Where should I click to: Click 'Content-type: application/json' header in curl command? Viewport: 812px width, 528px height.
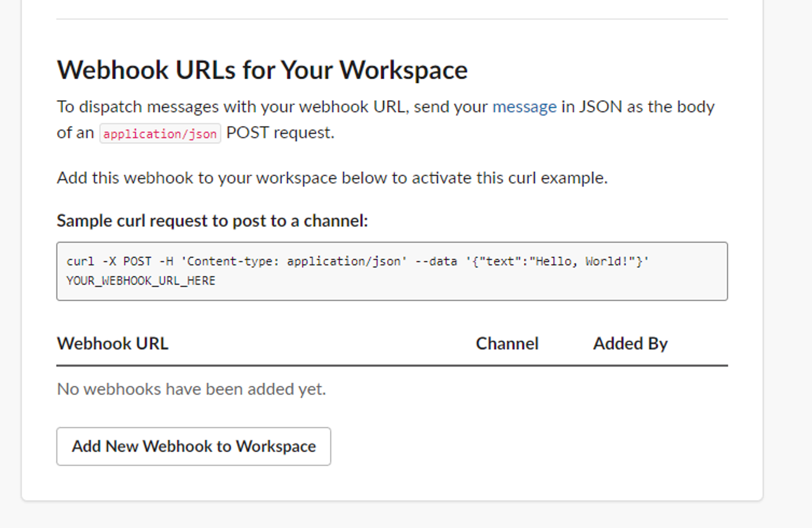[294, 261]
